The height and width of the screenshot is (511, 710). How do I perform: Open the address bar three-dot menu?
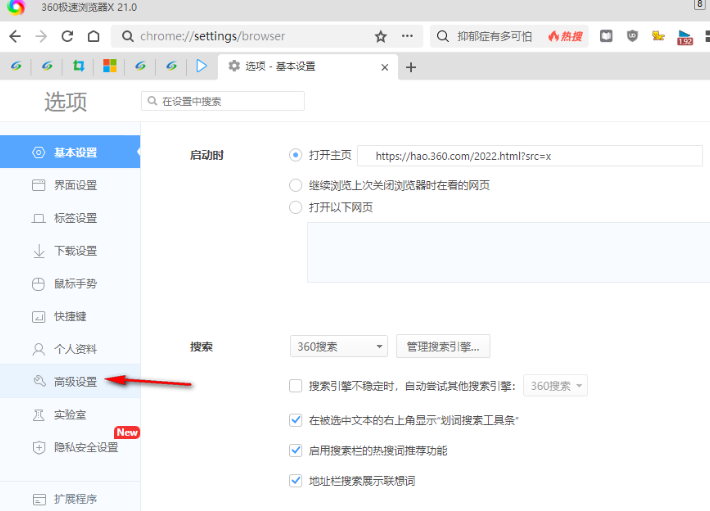(x=407, y=36)
